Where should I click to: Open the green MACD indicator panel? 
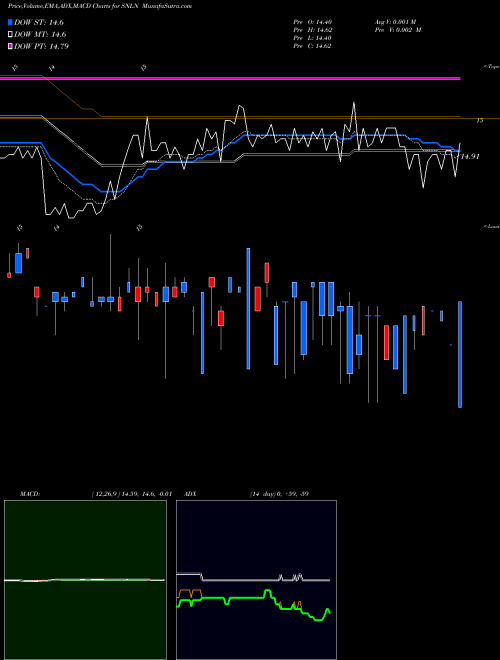85,580
